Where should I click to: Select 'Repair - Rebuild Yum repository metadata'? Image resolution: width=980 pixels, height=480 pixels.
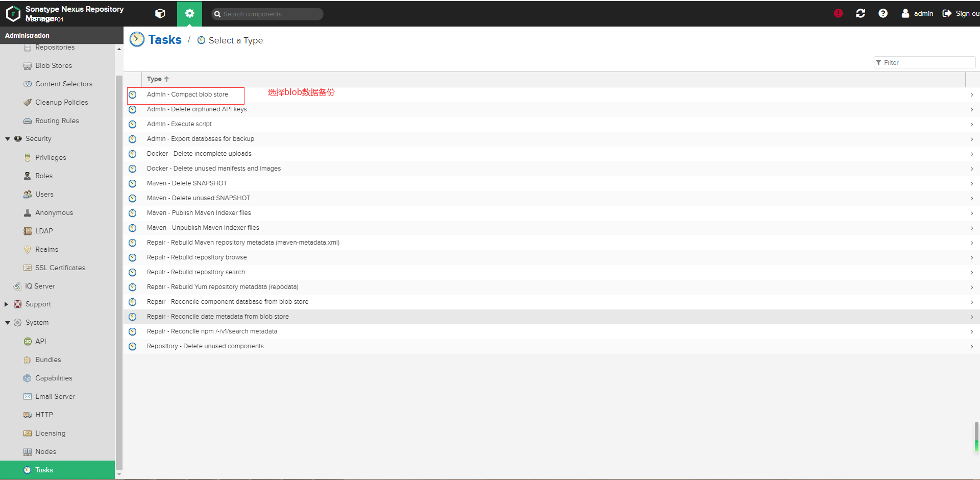(x=552, y=287)
